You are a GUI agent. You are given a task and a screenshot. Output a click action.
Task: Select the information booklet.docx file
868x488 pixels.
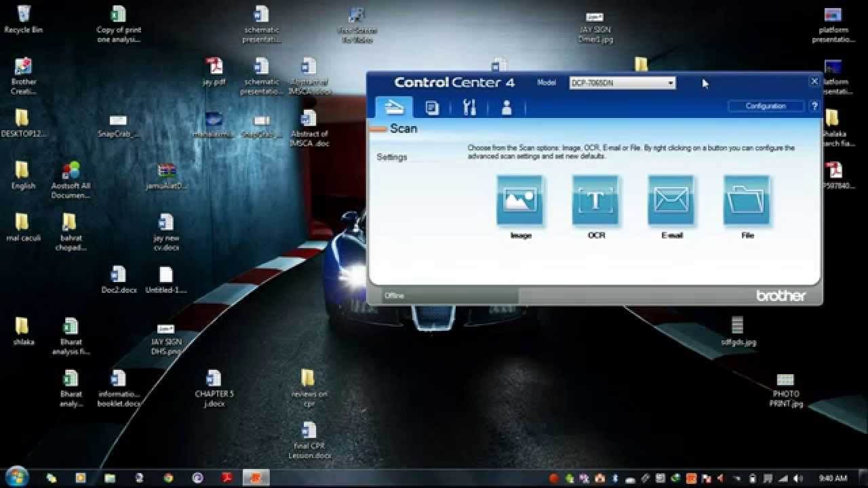coord(119,388)
